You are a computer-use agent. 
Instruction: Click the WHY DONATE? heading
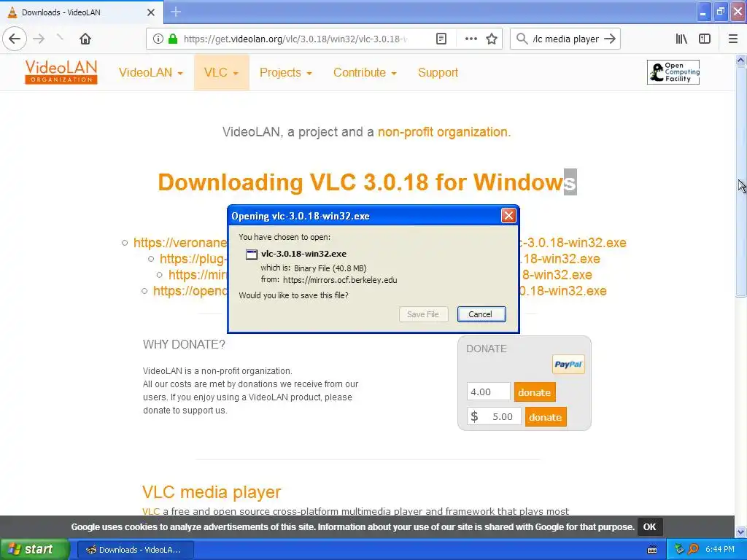pos(184,344)
